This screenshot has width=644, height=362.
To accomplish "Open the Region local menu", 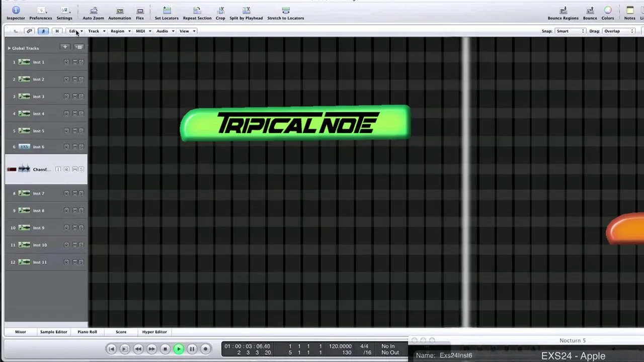I will tap(121, 31).
